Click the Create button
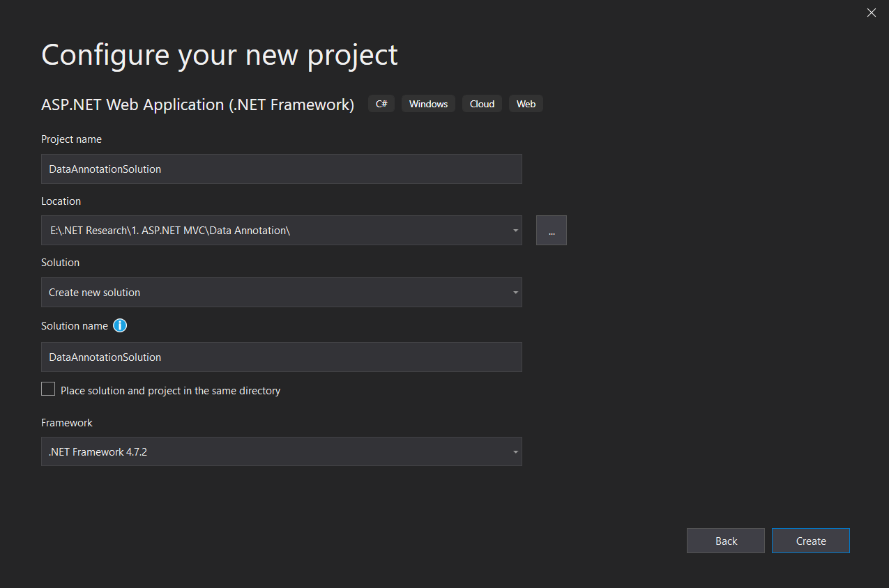The width and height of the screenshot is (889, 588). tap(810, 541)
